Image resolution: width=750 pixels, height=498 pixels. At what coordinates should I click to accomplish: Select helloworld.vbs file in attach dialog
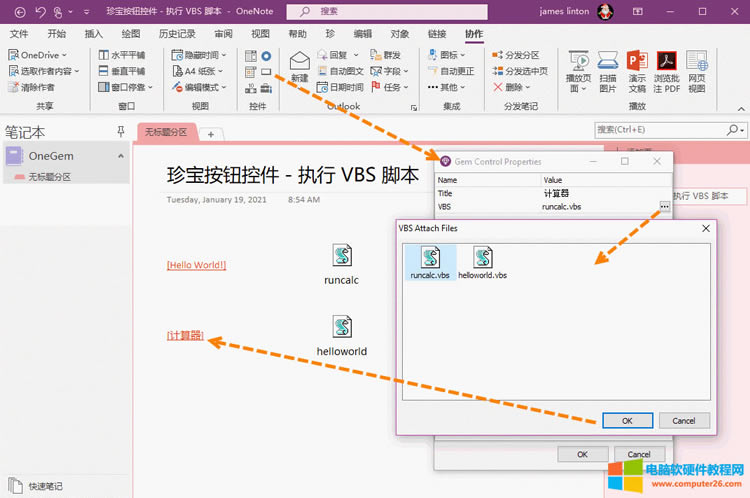pyautogui.click(x=482, y=262)
